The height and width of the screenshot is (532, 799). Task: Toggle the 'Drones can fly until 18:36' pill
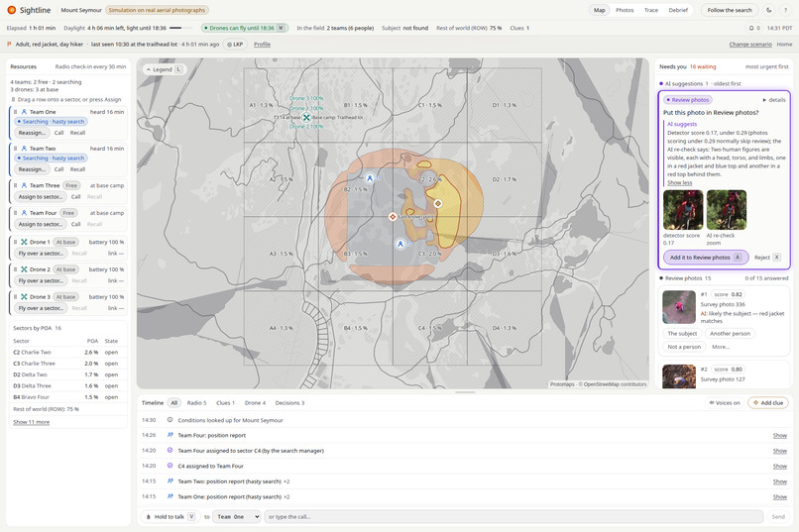click(245, 28)
